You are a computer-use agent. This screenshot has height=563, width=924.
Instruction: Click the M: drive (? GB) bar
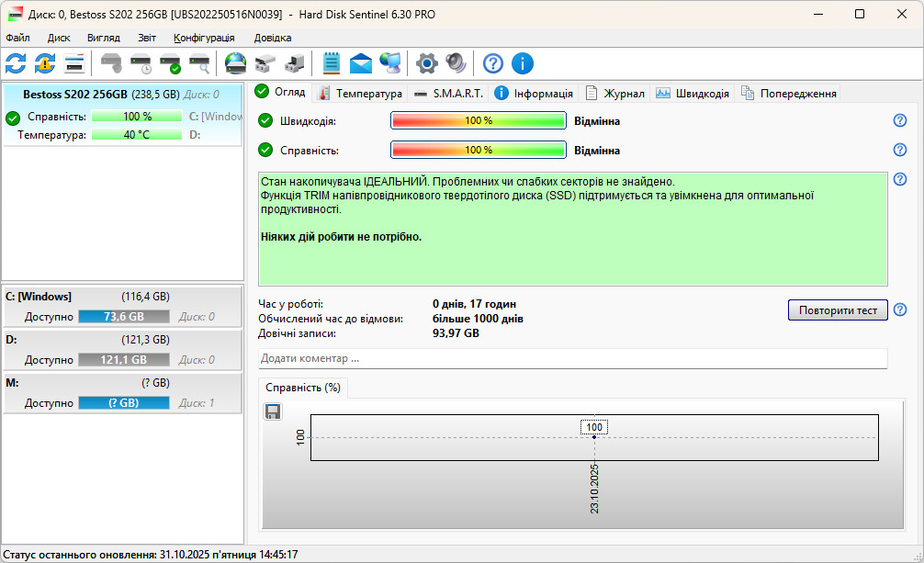point(124,402)
